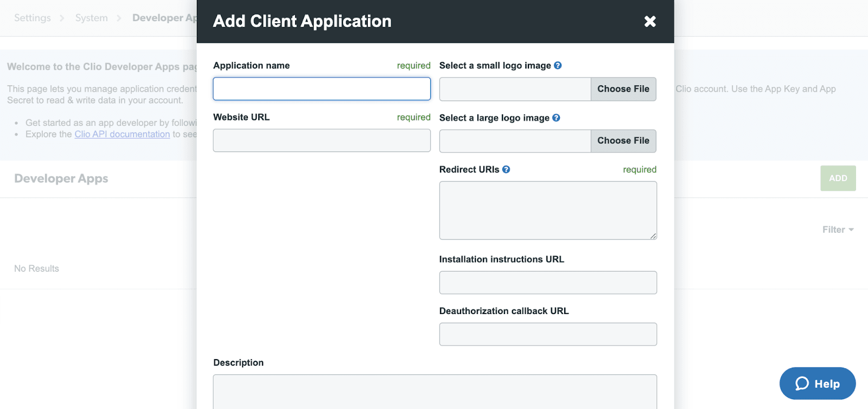Click the 'Application name' label
This screenshot has height=409, width=868.
click(x=251, y=66)
